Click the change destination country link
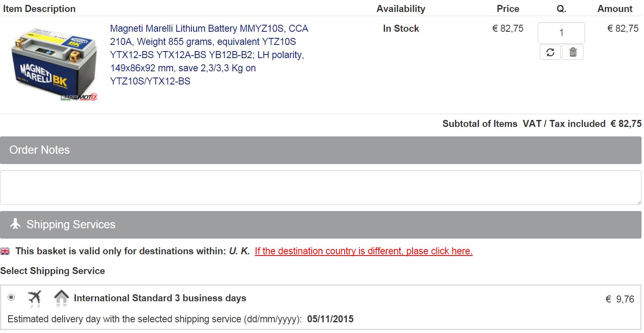This screenshot has height=333, width=644. coord(363,251)
